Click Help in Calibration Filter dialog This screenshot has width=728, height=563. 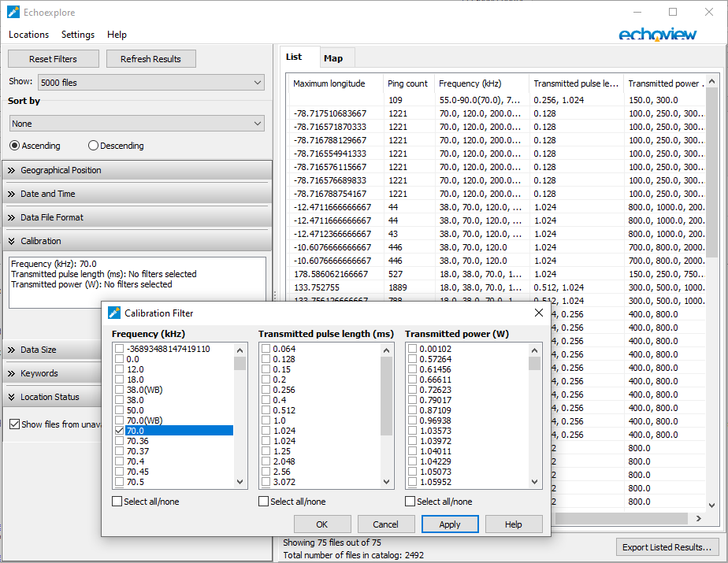click(514, 524)
